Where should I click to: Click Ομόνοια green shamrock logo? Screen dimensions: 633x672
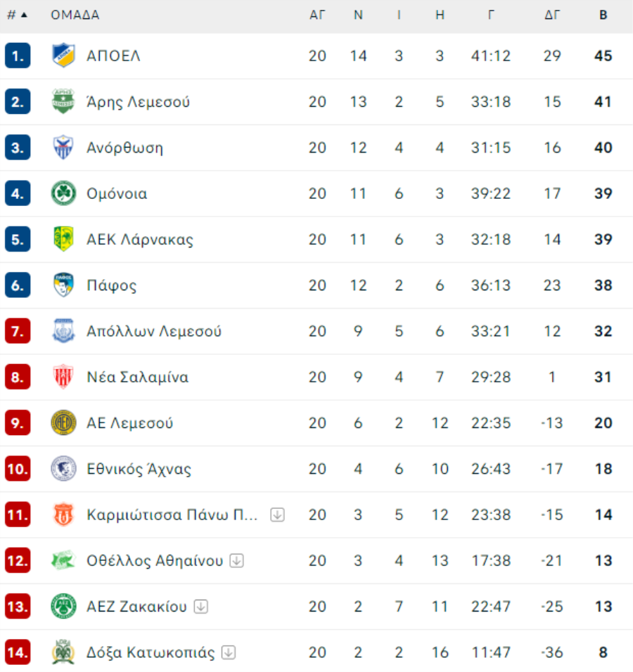tap(63, 193)
